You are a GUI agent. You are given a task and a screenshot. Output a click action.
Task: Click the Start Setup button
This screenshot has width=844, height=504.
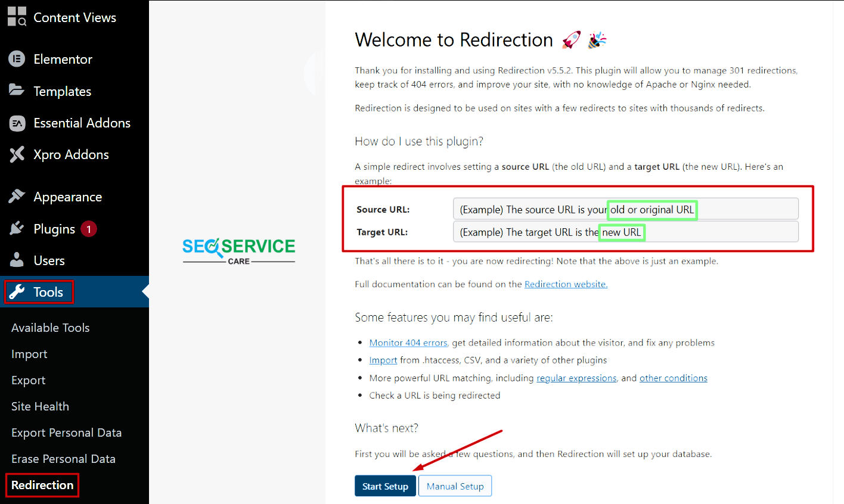pyautogui.click(x=385, y=486)
